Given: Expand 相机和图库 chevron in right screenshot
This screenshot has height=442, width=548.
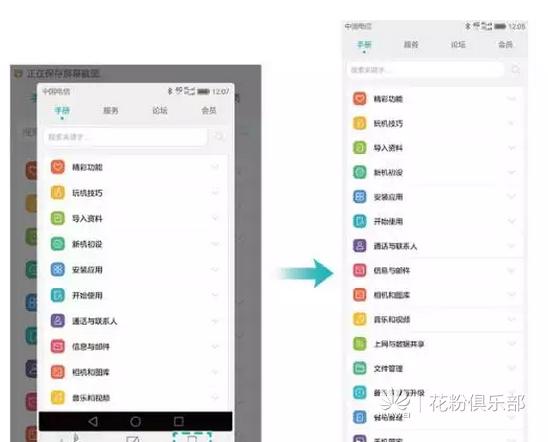Looking at the screenshot, I should tap(512, 295).
